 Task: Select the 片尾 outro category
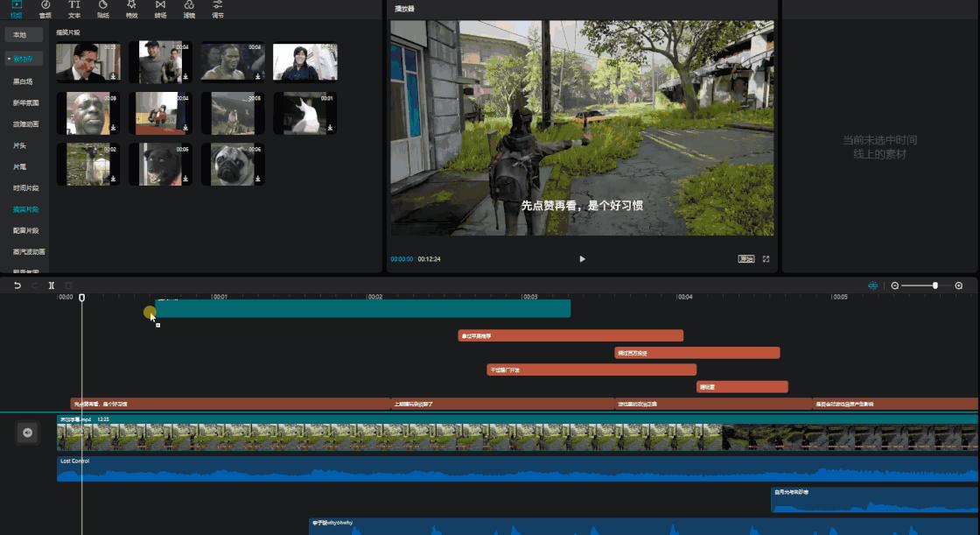[x=19, y=166]
